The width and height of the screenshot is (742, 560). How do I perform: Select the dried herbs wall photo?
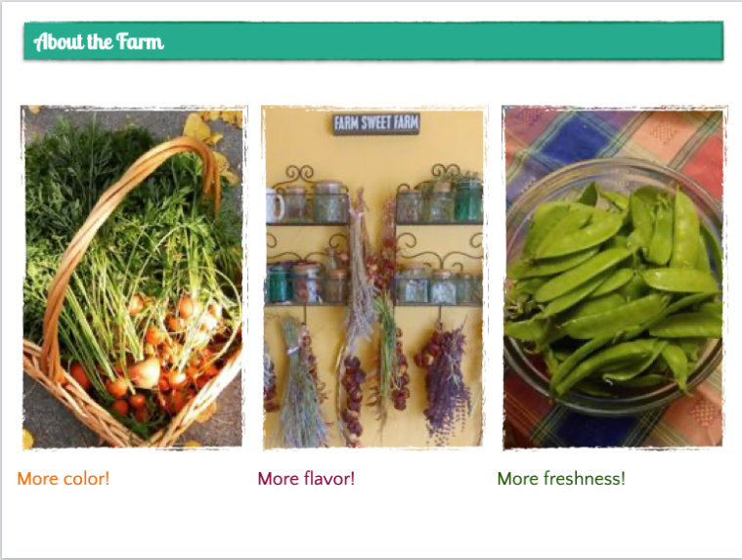tap(373, 278)
